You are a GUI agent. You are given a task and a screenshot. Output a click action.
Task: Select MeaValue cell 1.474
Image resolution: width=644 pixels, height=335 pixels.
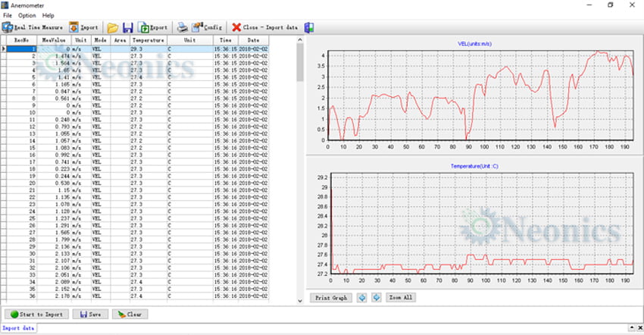(55, 56)
